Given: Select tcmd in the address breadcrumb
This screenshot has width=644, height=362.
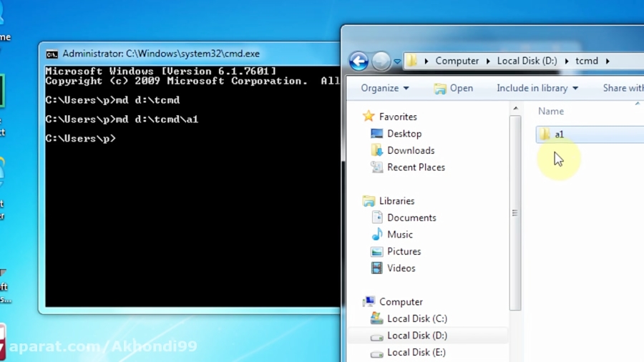Looking at the screenshot, I should 587,61.
